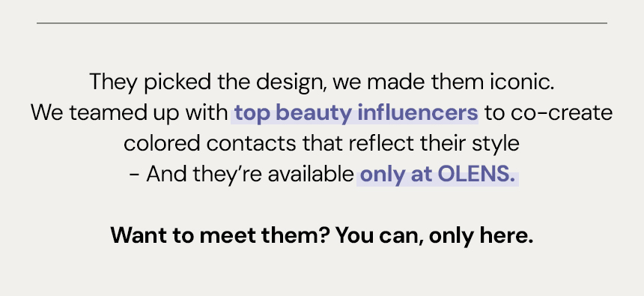Image resolution: width=644 pixels, height=296 pixels.
Task: Click the 'You can, only here.' bold text
Action: [434, 236]
